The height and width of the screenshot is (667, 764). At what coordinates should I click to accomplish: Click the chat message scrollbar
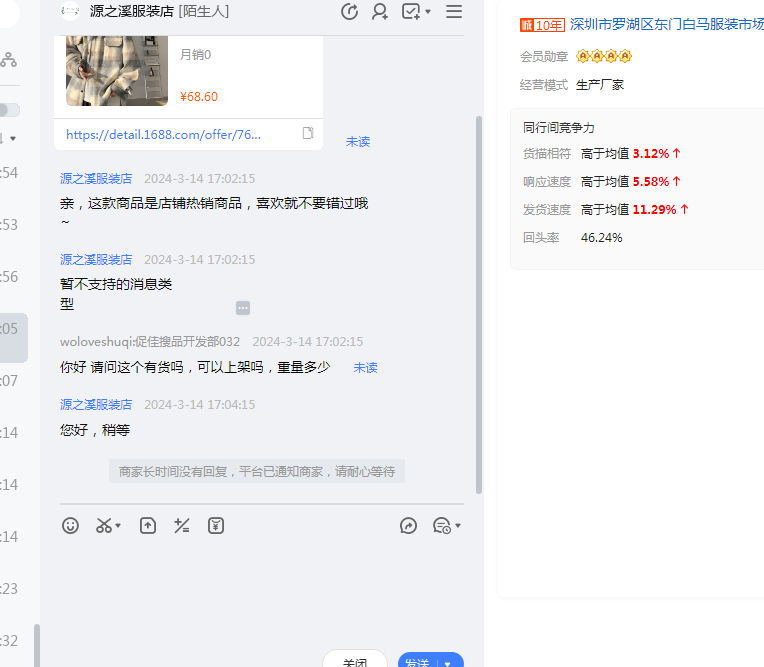pos(479,300)
